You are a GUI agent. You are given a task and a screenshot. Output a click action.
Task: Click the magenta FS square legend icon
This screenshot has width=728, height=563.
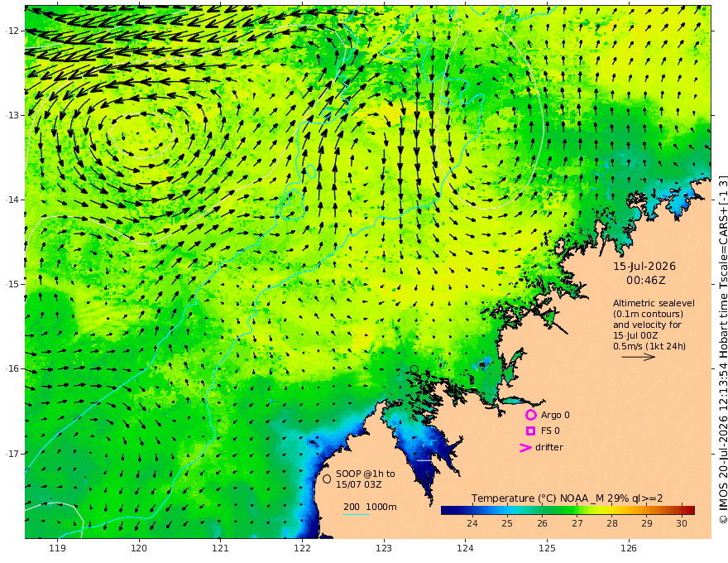530,431
